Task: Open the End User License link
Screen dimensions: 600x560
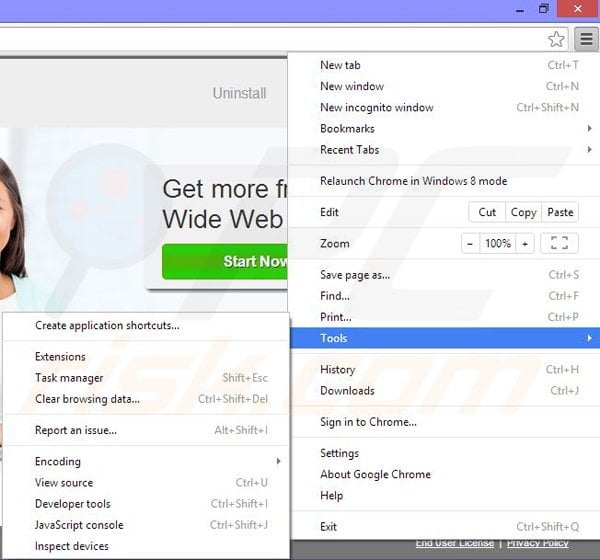Action: [455, 543]
